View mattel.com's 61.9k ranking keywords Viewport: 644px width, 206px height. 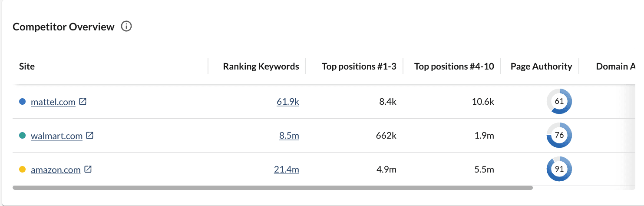coord(287,102)
